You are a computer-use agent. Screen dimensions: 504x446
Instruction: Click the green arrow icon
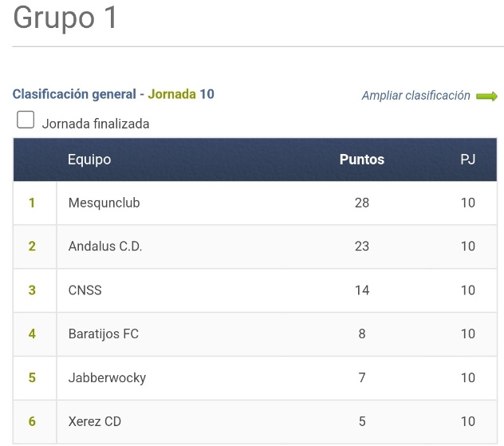click(x=486, y=97)
